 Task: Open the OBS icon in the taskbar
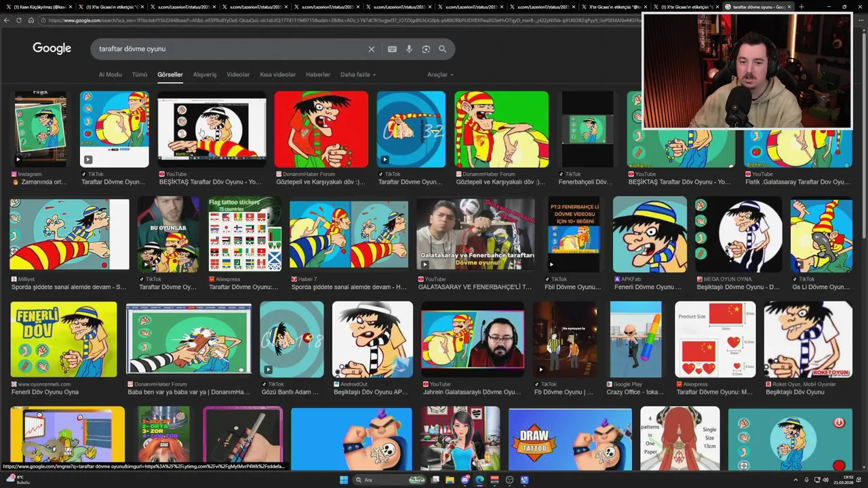(x=509, y=480)
